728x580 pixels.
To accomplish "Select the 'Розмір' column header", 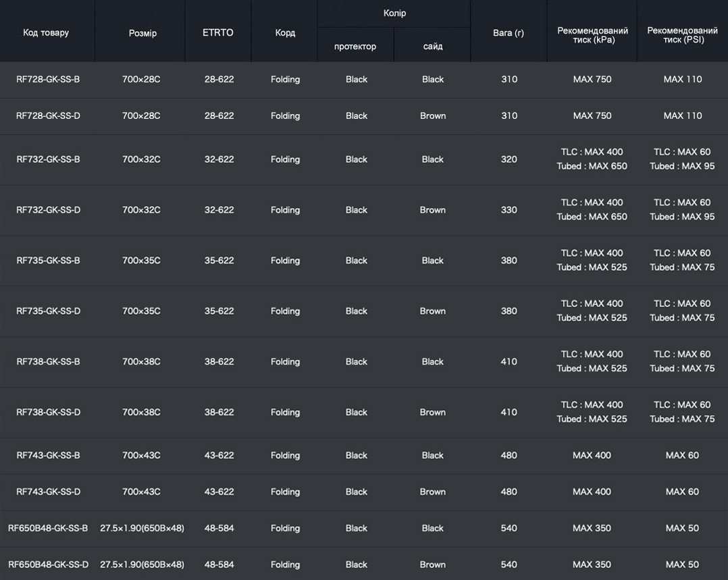I will 142,33.
